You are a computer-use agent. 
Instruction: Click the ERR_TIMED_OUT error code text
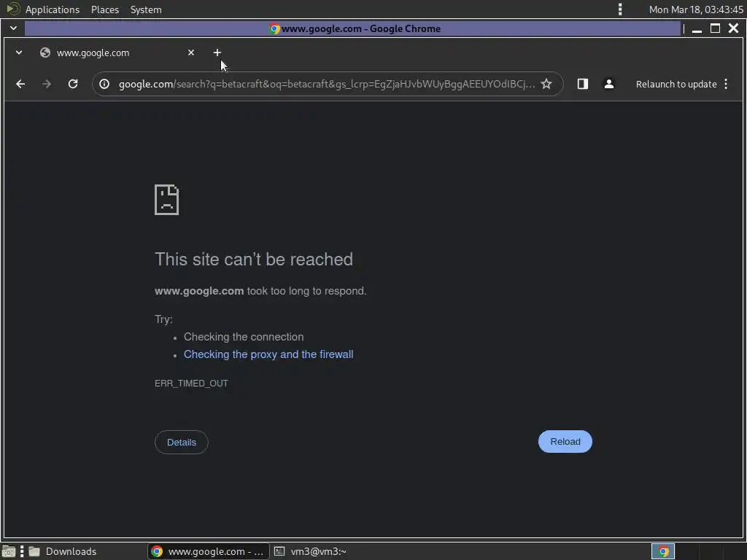[x=192, y=384]
